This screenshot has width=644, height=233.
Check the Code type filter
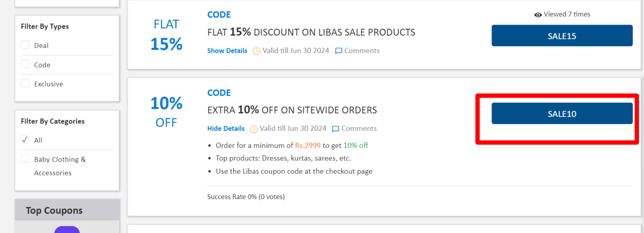(x=25, y=64)
